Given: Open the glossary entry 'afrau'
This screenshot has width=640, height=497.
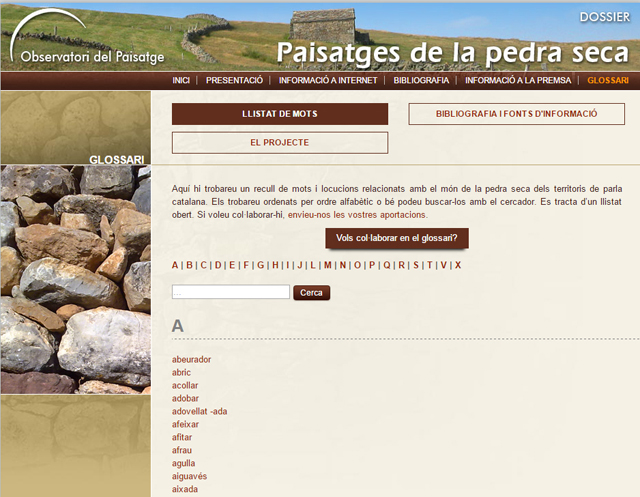Looking at the screenshot, I should pyautogui.click(x=182, y=450).
